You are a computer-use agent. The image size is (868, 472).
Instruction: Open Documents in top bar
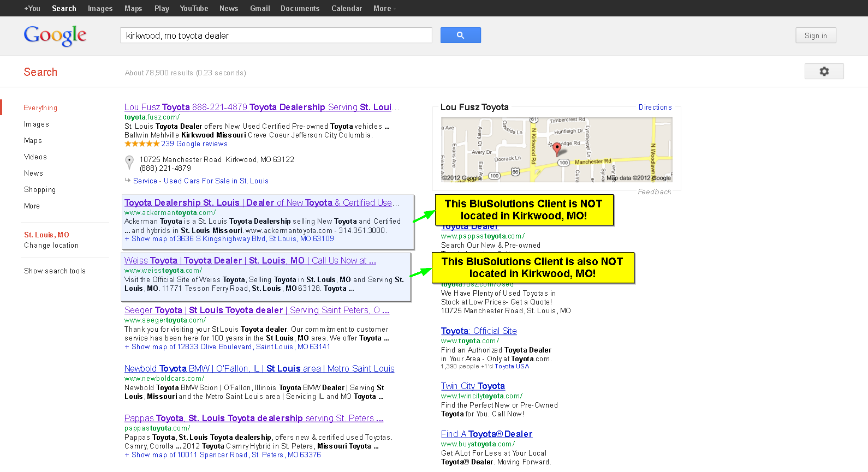coord(300,8)
